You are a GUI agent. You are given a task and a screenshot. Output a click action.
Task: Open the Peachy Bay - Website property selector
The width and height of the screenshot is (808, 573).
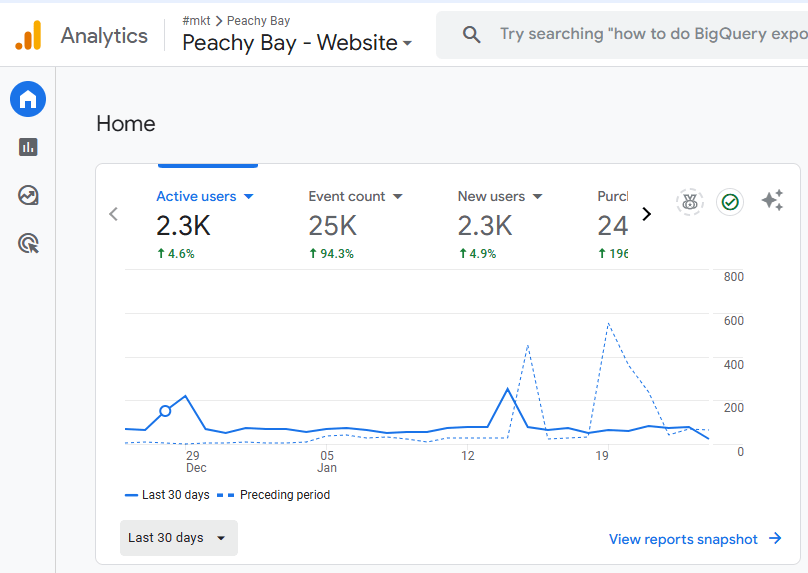coord(297,43)
